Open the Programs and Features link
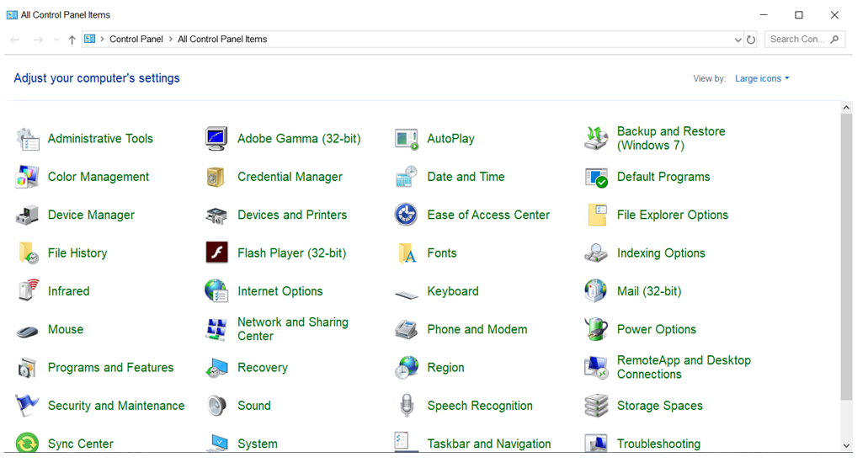The width and height of the screenshot is (868, 468). pyautogui.click(x=110, y=368)
